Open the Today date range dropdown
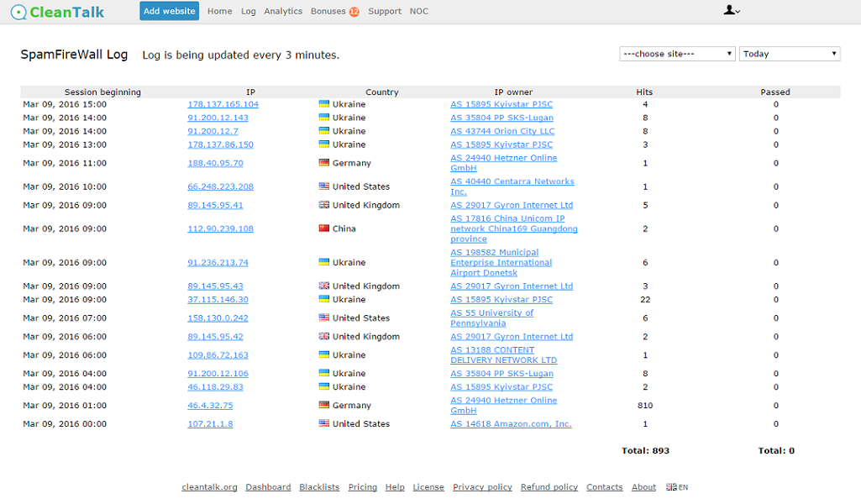Image resolution: width=861 pixels, height=504 pixels. click(x=790, y=54)
